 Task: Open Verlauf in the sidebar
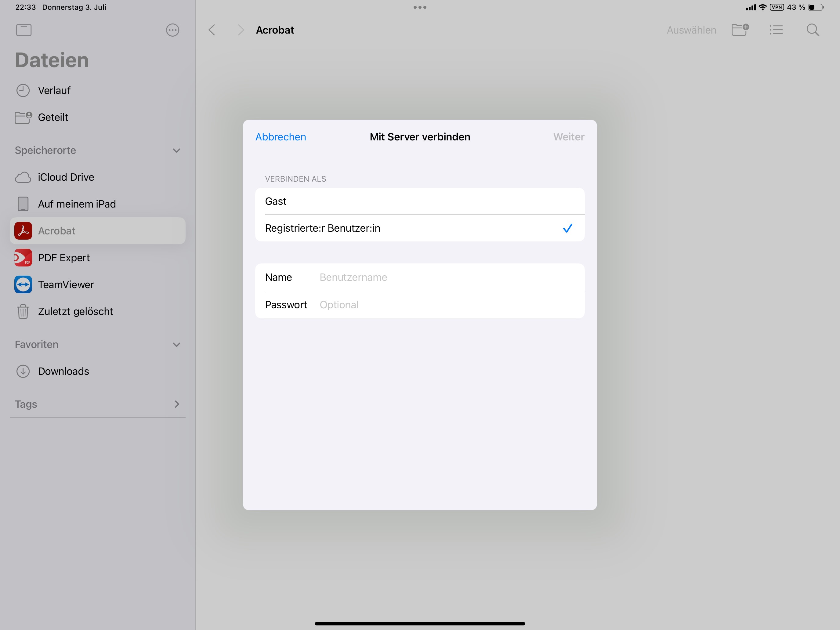(x=54, y=91)
